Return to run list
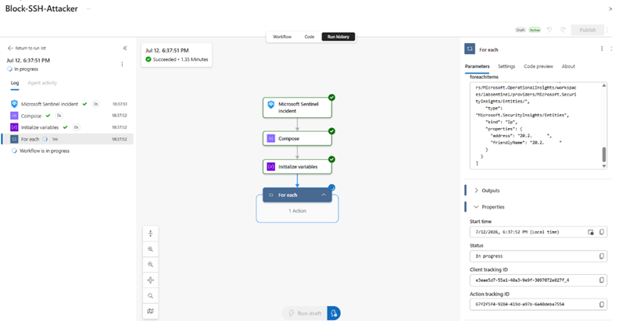This screenshot has height=321, width=644. pos(27,48)
